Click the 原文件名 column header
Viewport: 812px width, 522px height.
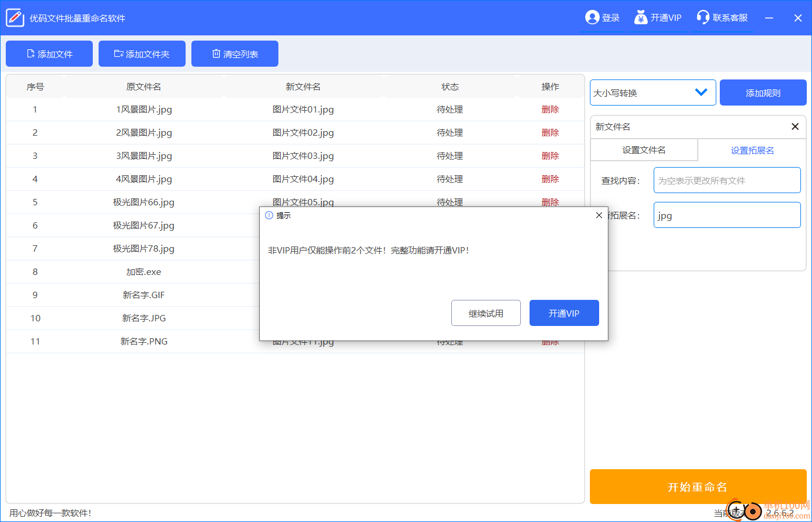point(144,86)
